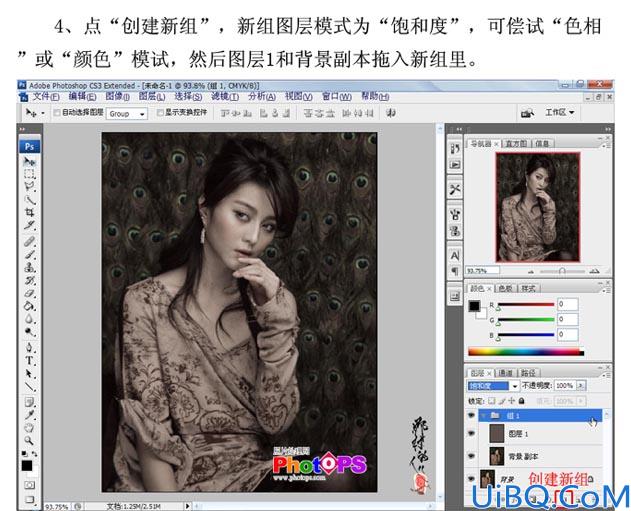Click Navigator zoom out button
This screenshot has width=631, height=511.
(x=531, y=272)
